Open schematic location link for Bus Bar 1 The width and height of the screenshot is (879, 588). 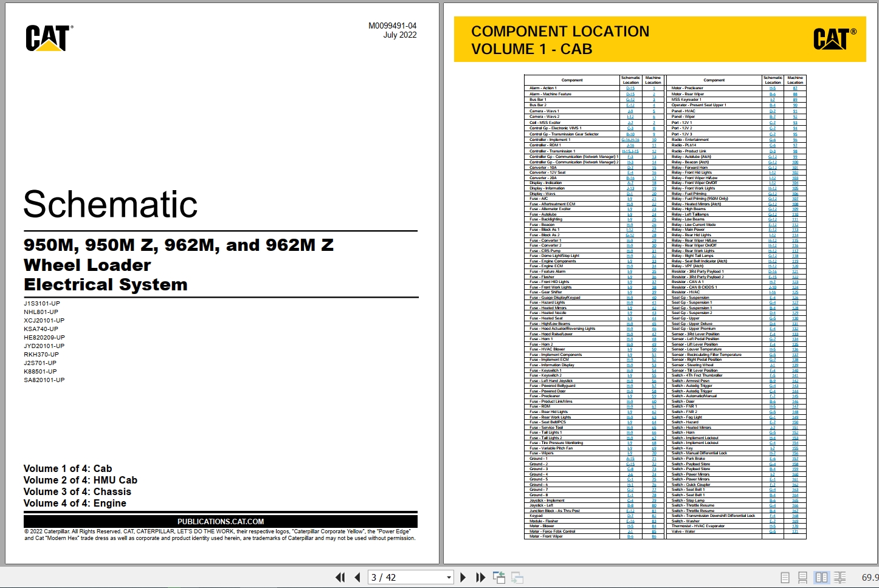(630, 100)
